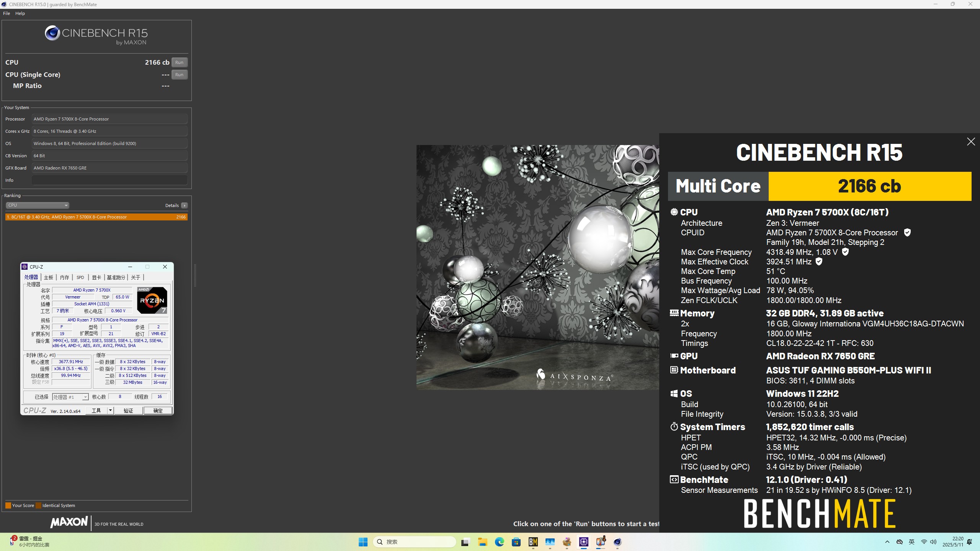Click the package box taskbar icon

567,542
